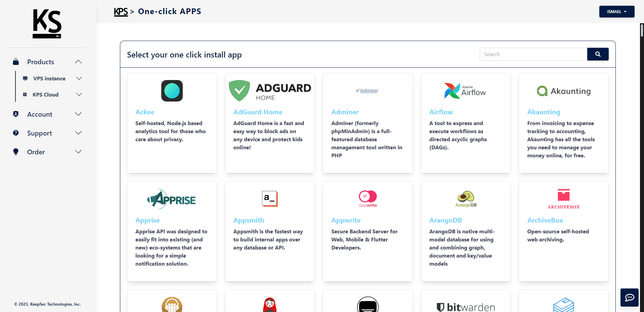Click the Airflow description about DAGs
Image resolution: width=644 pixels, height=312 pixels.
(458, 135)
